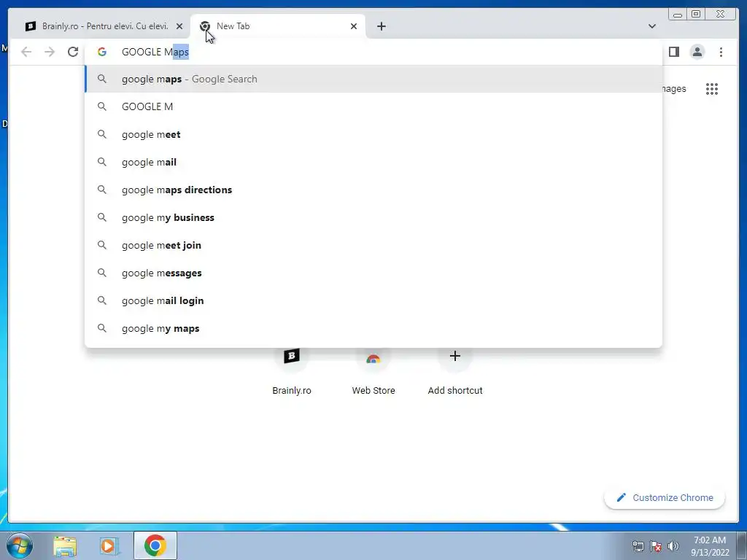The width and height of the screenshot is (747, 560).
Task: Click the address bar with GOOGLE Maps
Action: 373,52
